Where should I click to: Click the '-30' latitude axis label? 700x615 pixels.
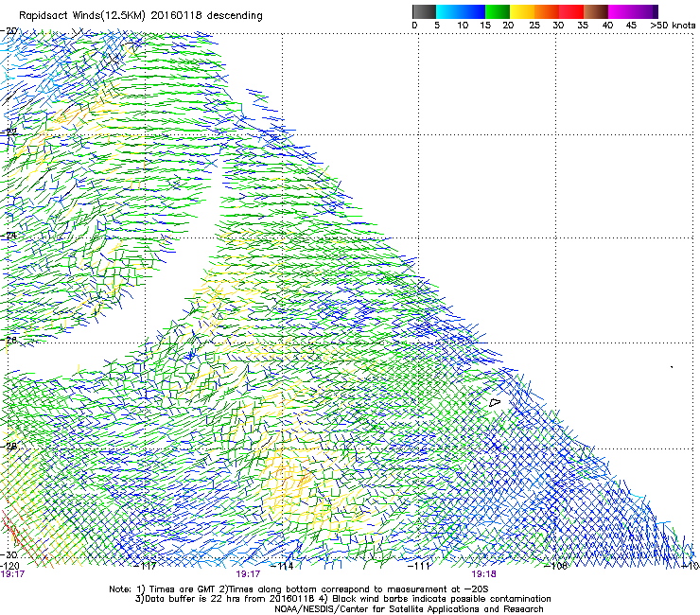pos(9,554)
